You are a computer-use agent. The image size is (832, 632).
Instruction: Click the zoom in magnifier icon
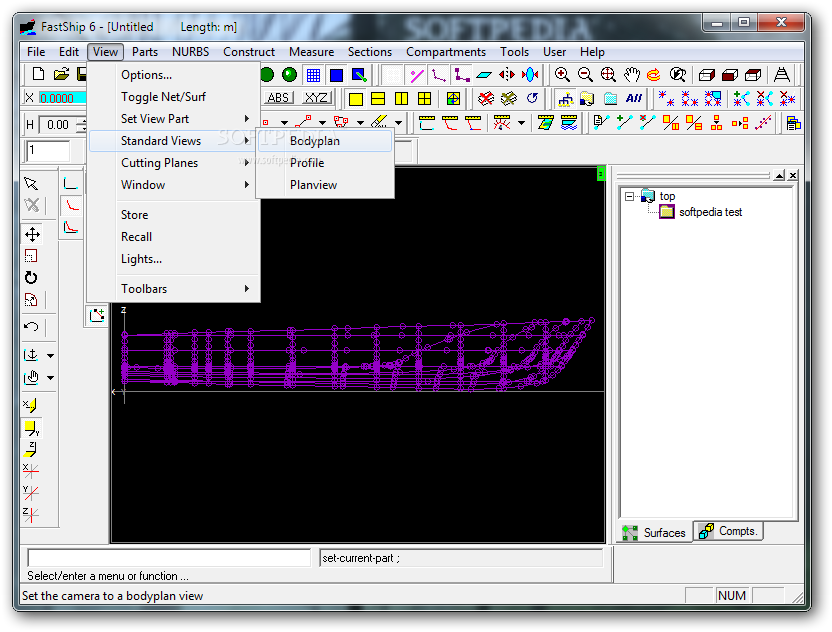[562, 74]
